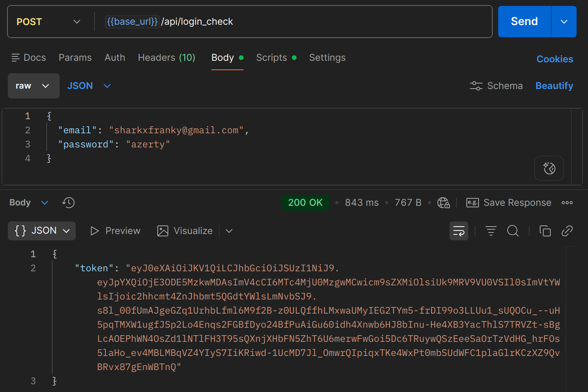Click the 767 B response size

[408, 203]
